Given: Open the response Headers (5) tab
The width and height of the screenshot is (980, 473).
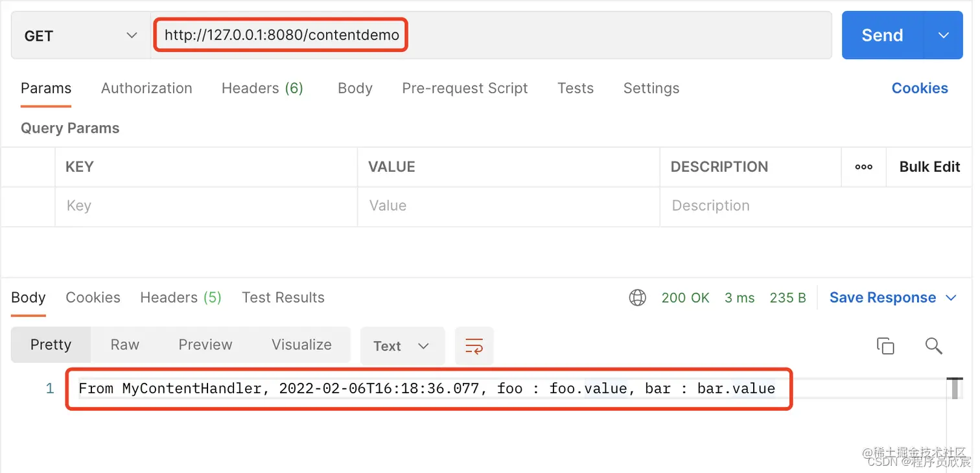Looking at the screenshot, I should click(x=181, y=298).
